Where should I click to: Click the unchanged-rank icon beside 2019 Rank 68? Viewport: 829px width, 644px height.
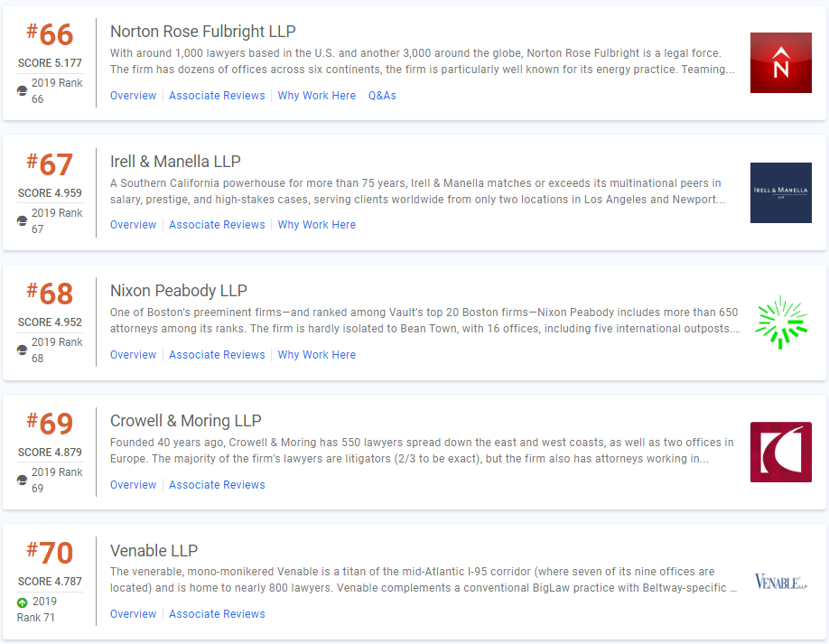(23, 350)
